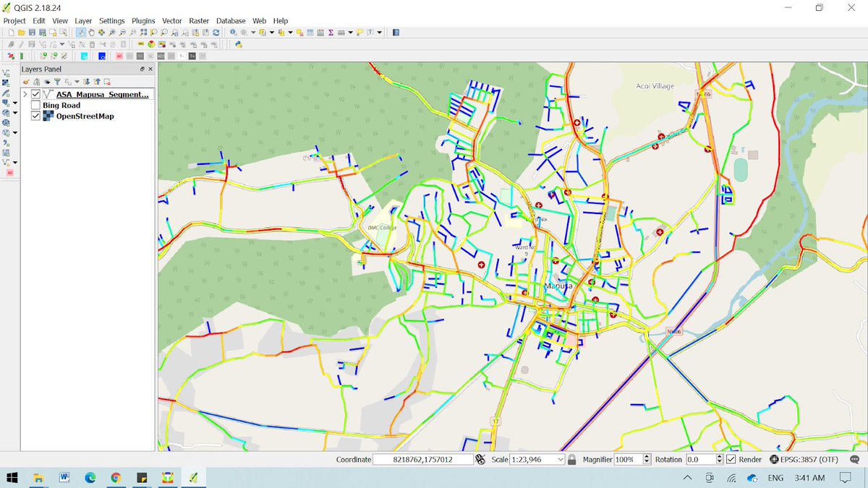Show statistical summary sigma icon

point(331,33)
